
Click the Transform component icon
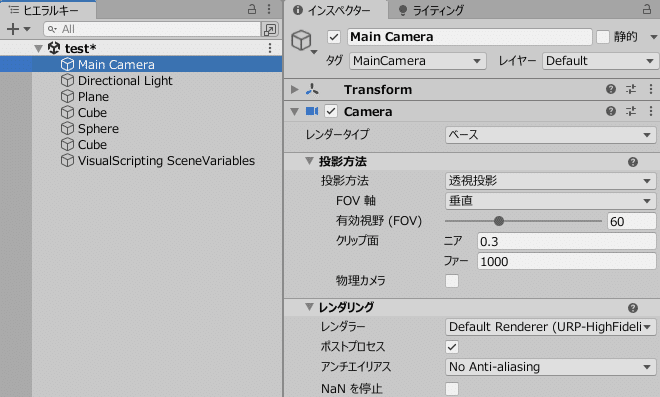pyautogui.click(x=312, y=89)
